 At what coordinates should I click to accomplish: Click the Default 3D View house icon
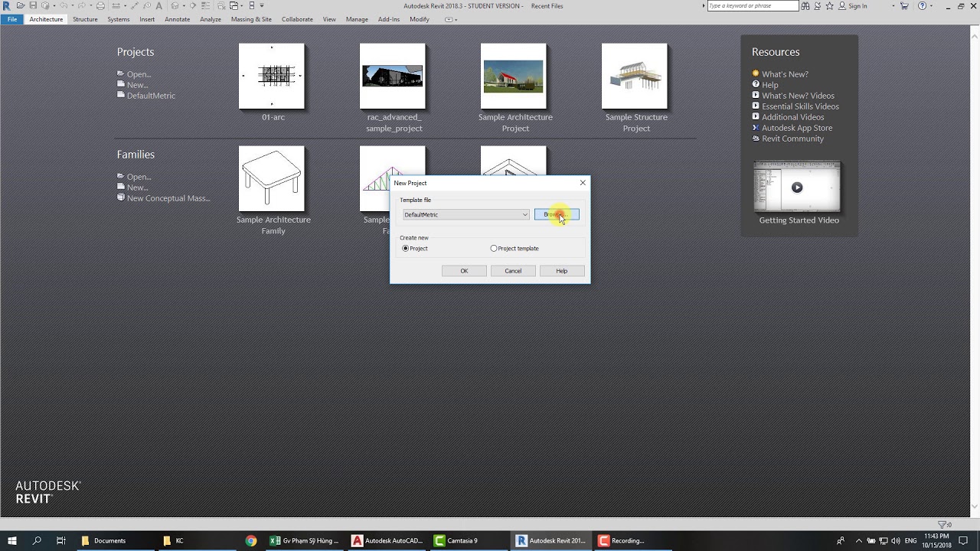175,5
